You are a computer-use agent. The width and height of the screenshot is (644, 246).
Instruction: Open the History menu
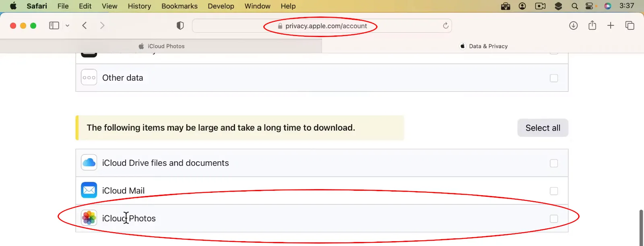139,6
